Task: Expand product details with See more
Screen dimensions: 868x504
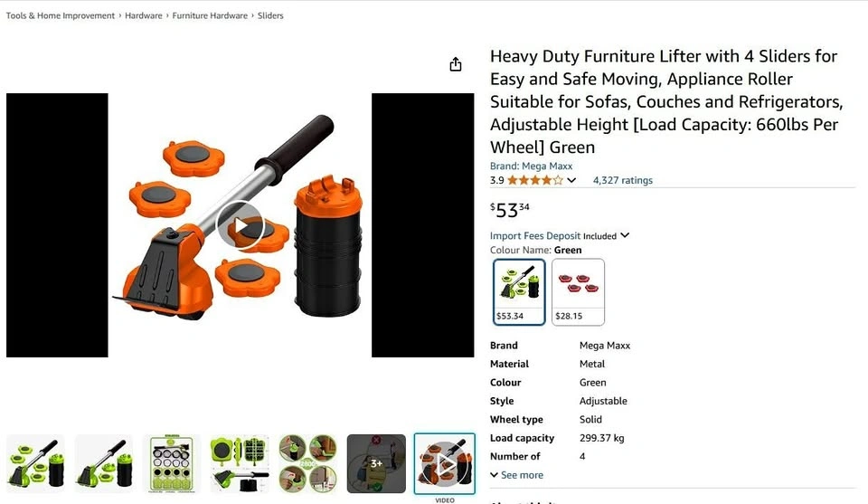Action: point(516,475)
